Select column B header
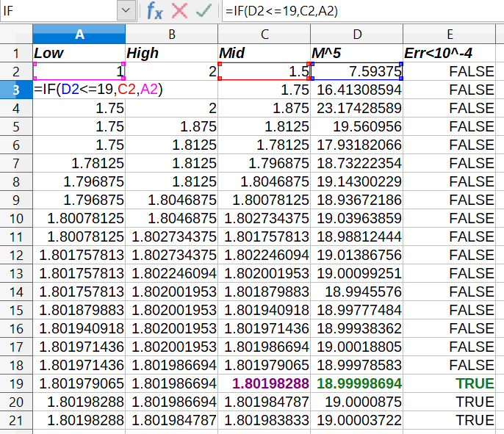 [172, 34]
